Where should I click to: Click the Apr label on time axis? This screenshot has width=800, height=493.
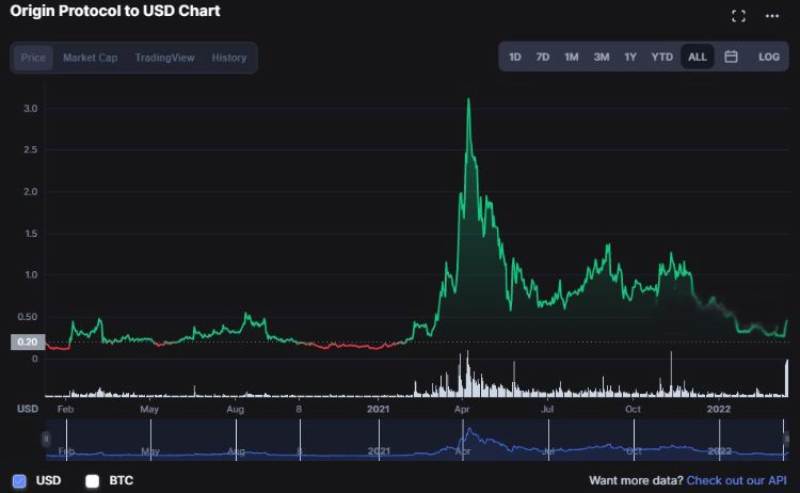[462, 409]
